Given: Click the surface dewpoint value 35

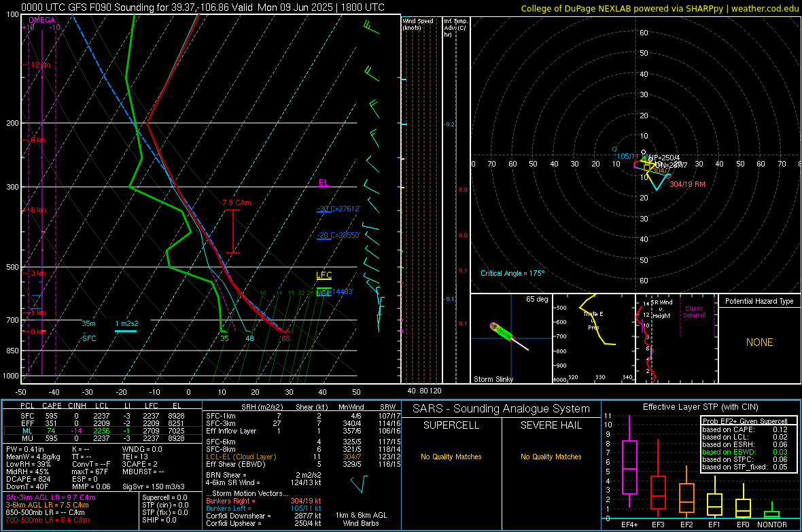Looking at the screenshot, I should click(224, 338).
